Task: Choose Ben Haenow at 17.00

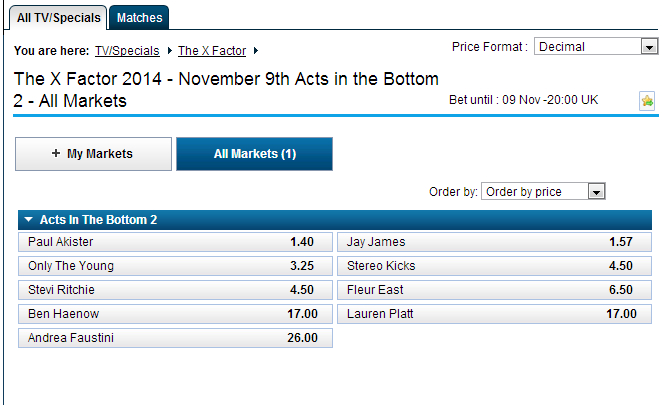Action: 175,314
